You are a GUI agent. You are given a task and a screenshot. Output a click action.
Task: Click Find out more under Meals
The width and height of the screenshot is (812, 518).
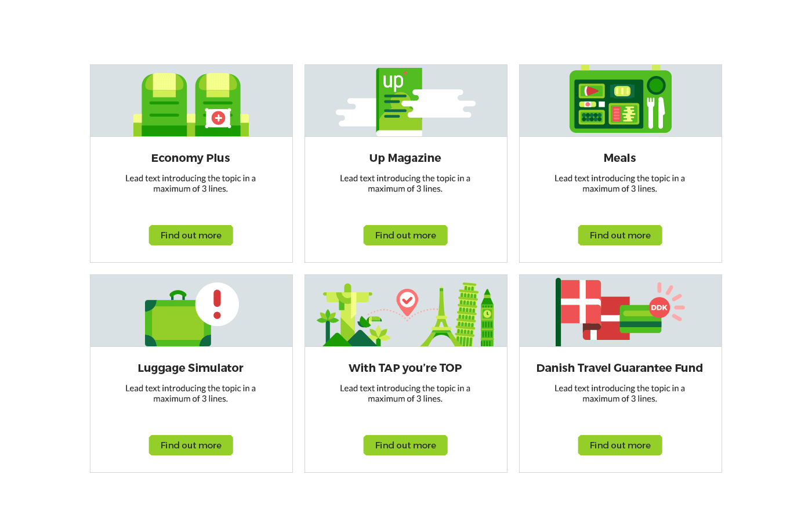coord(620,235)
